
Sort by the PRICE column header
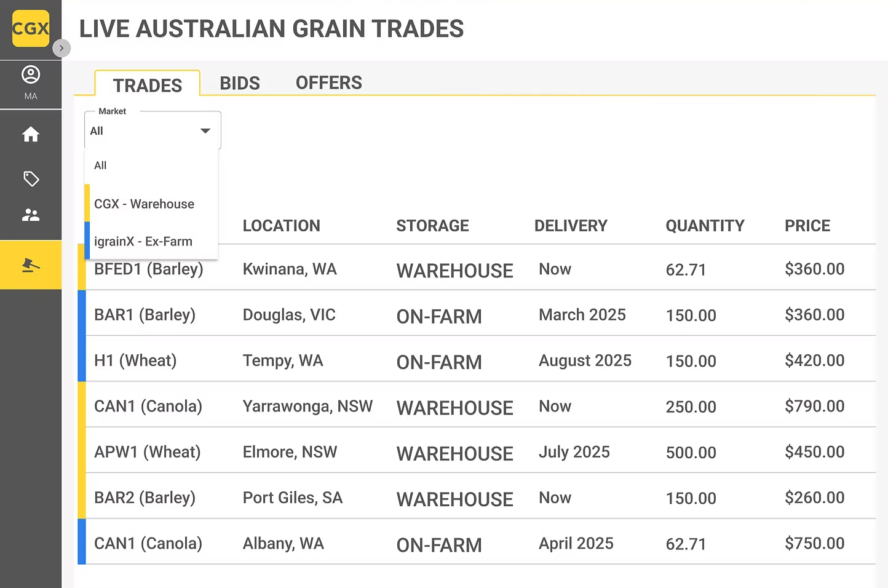(x=807, y=226)
